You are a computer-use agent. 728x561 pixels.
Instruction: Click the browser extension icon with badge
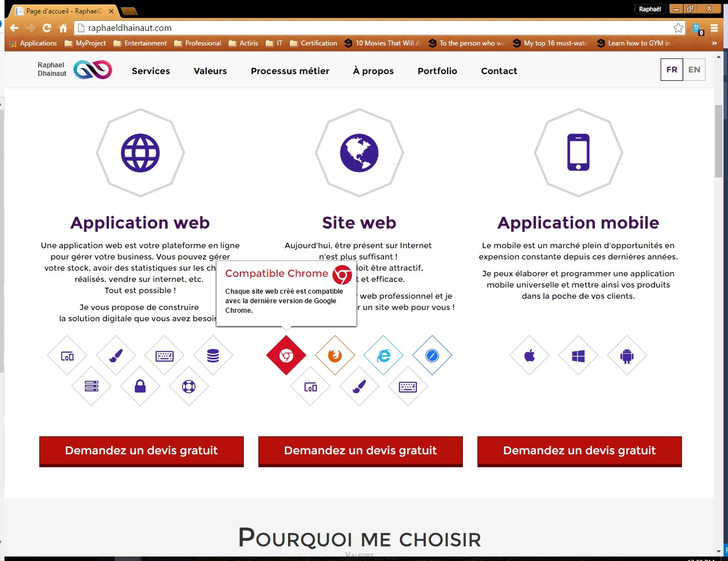pyautogui.click(x=698, y=28)
